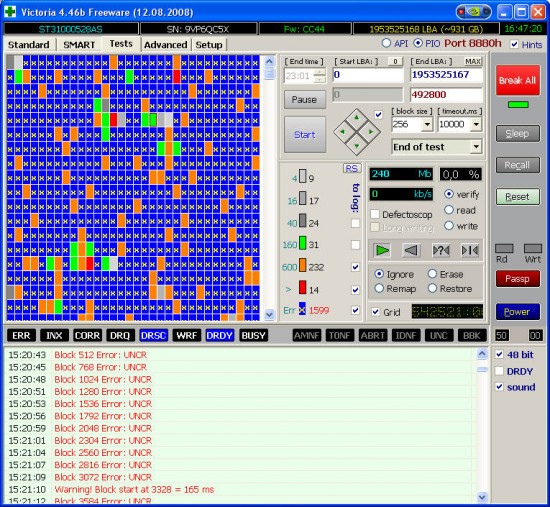Screen dimensions: 550x507
Task: Click the Break All button
Action: 518,80
